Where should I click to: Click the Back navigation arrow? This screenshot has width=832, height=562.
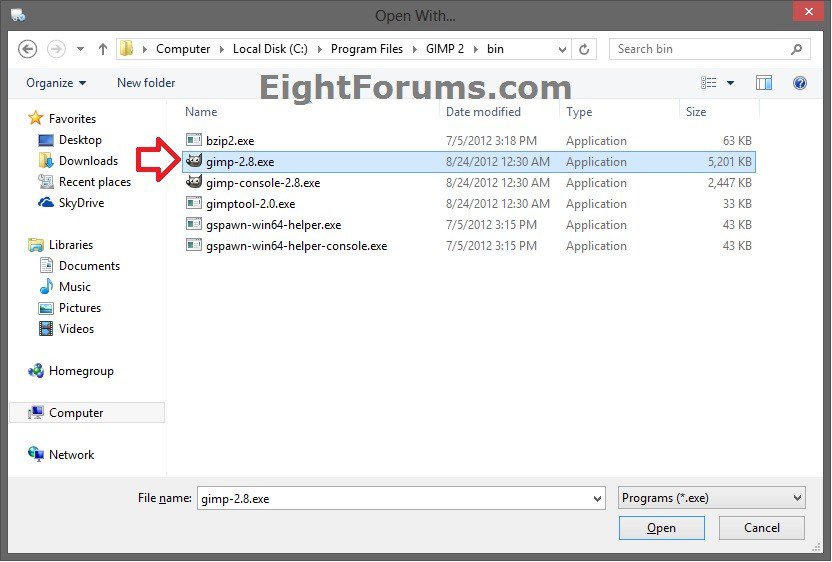(x=27, y=49)
